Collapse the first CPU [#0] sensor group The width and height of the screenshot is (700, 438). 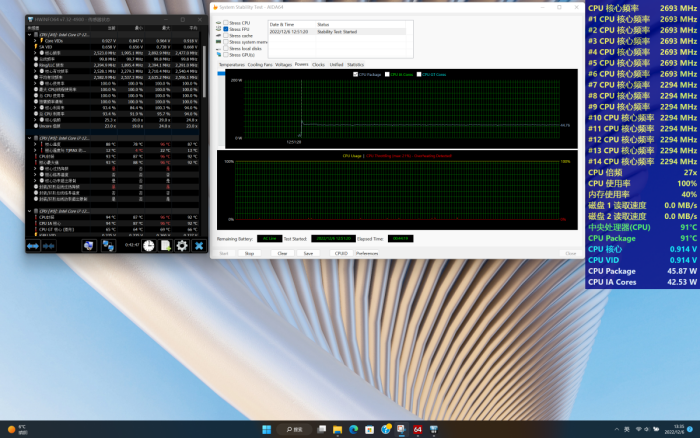point(30,35)
